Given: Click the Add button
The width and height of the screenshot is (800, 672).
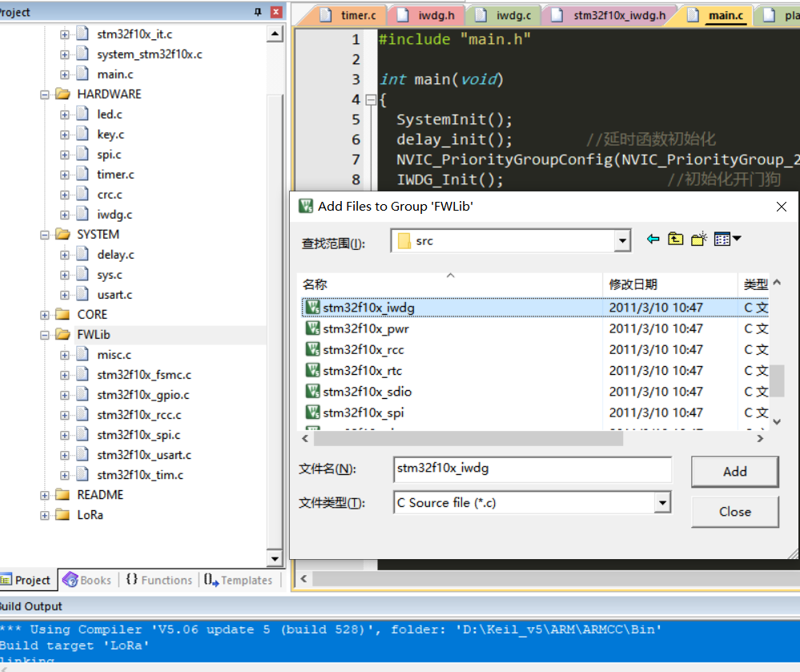Looking at the screenshot, I should [734, 471].
